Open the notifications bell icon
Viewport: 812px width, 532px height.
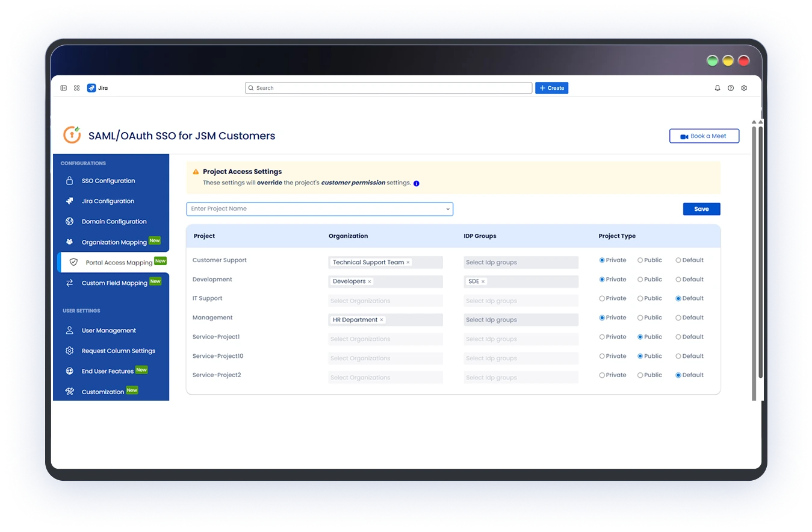pos(717,88)
